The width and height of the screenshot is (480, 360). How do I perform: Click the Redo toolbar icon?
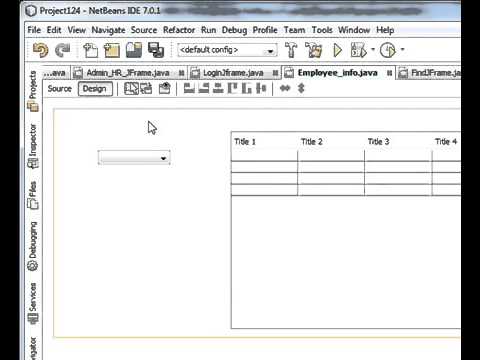point(62,50)
